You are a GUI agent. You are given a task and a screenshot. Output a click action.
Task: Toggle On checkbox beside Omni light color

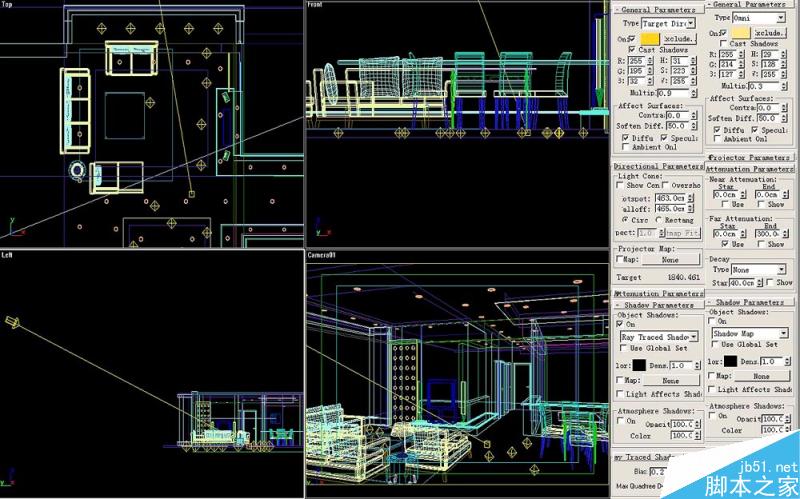[723, 33]
